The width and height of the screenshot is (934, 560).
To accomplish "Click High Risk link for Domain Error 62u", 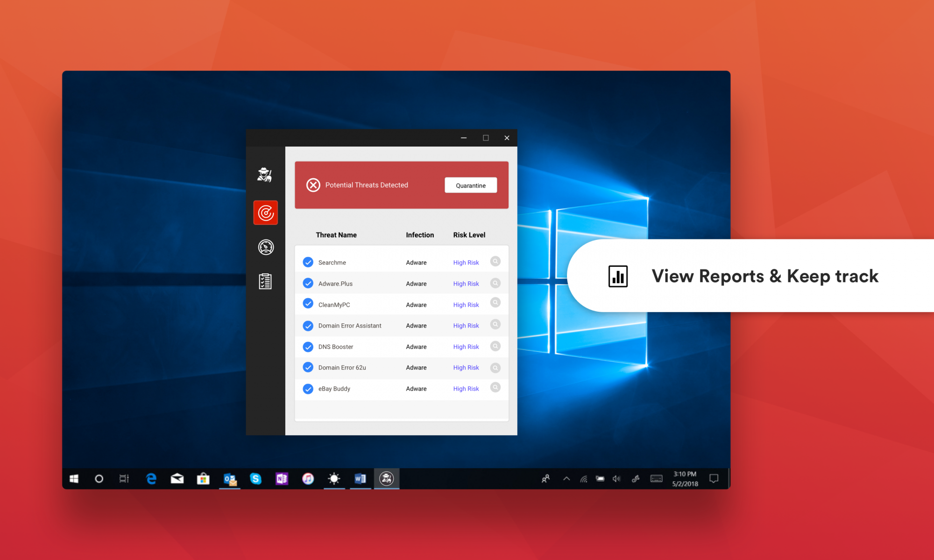I will click(x=466, y=368).
